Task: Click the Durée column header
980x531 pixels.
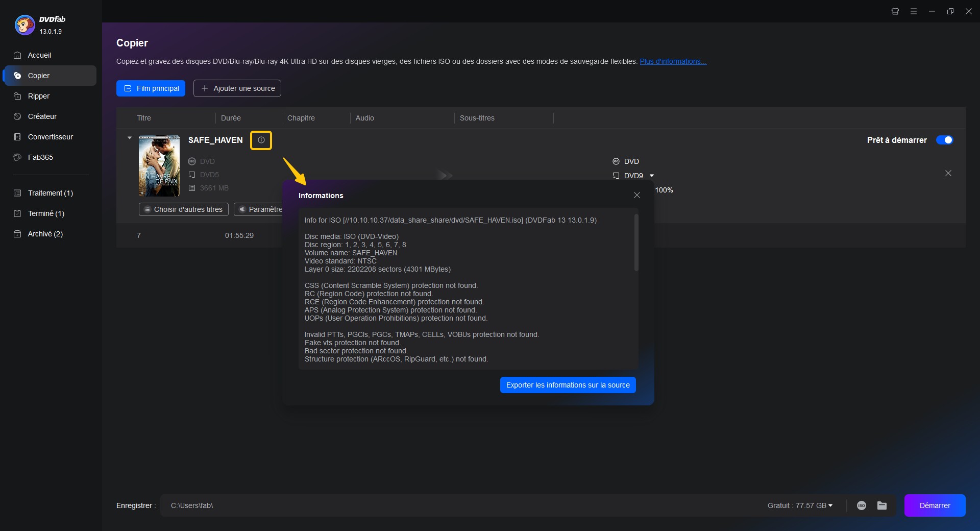Action: coord(231,118)
